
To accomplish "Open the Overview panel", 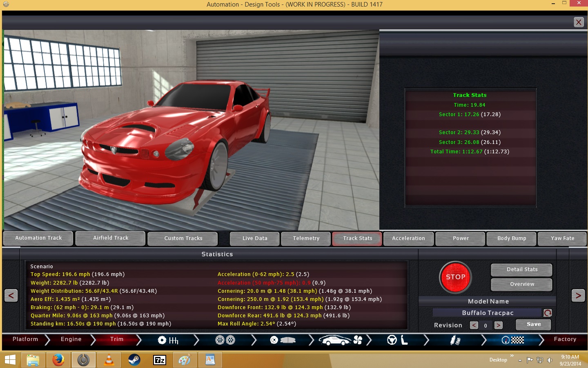I will [x=522, y=284].
